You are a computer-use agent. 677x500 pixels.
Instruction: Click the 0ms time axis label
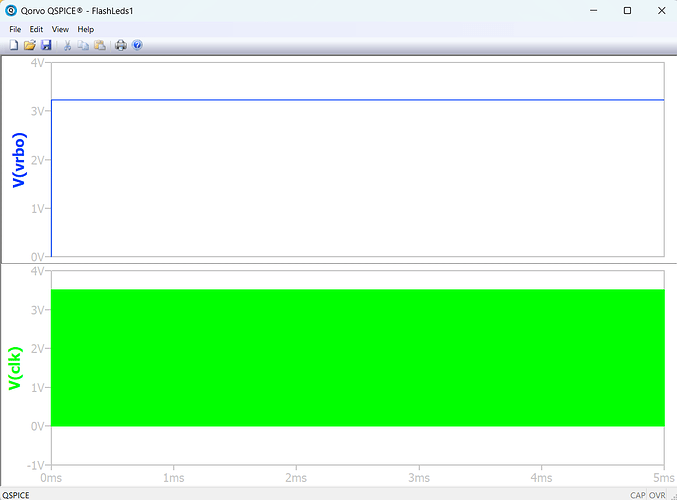point(51,478)
